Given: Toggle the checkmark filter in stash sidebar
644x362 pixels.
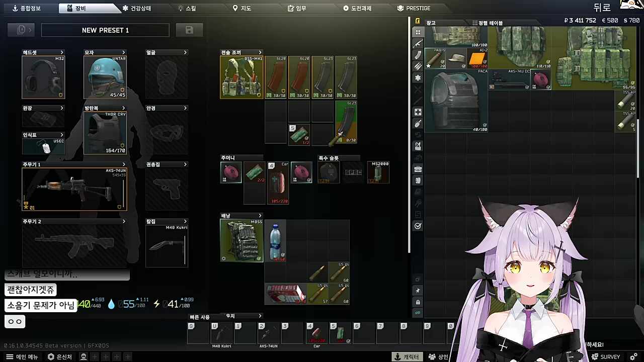Looking at the screenshot, I should tap(418, 226).
